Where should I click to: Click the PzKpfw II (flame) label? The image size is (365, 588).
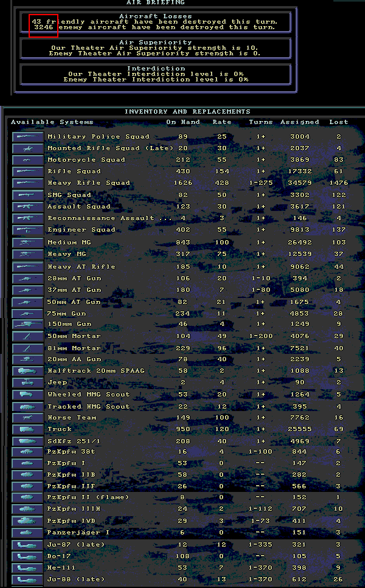(x=88, y=497)
